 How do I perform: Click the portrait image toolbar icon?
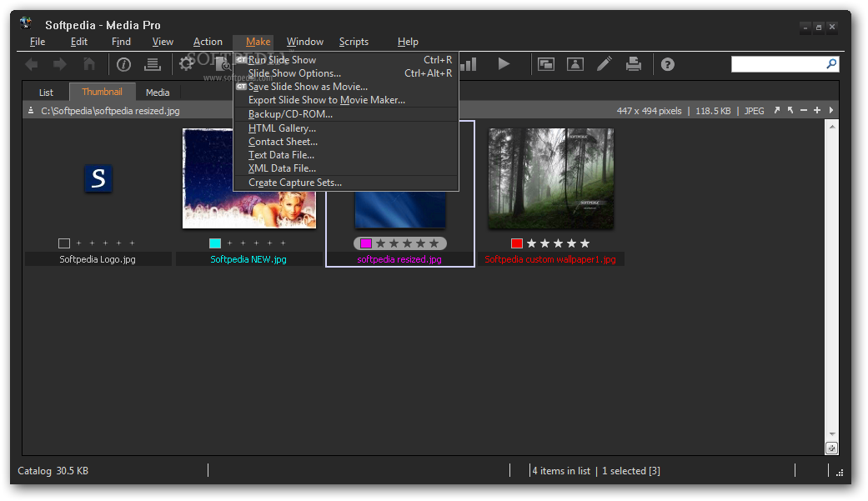(x=575, y=64)
